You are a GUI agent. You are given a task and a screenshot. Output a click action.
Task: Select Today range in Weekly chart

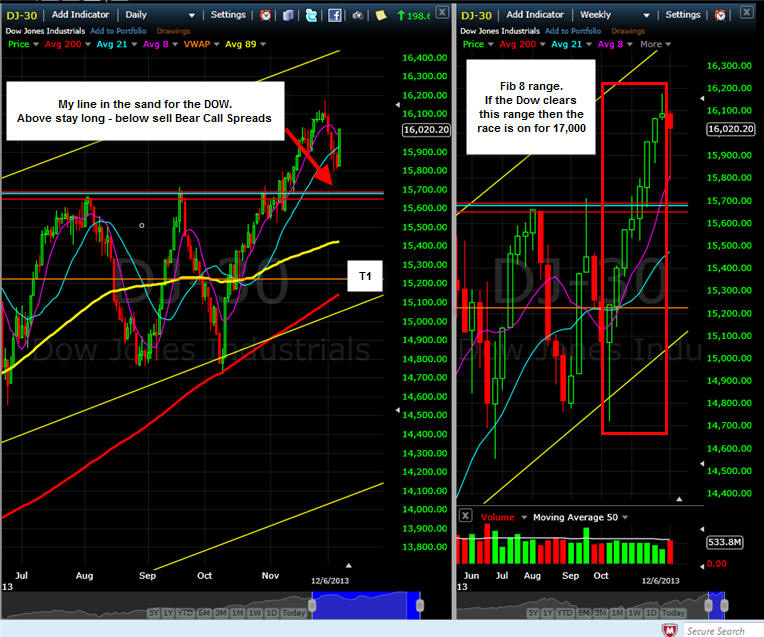pos(673,613)
